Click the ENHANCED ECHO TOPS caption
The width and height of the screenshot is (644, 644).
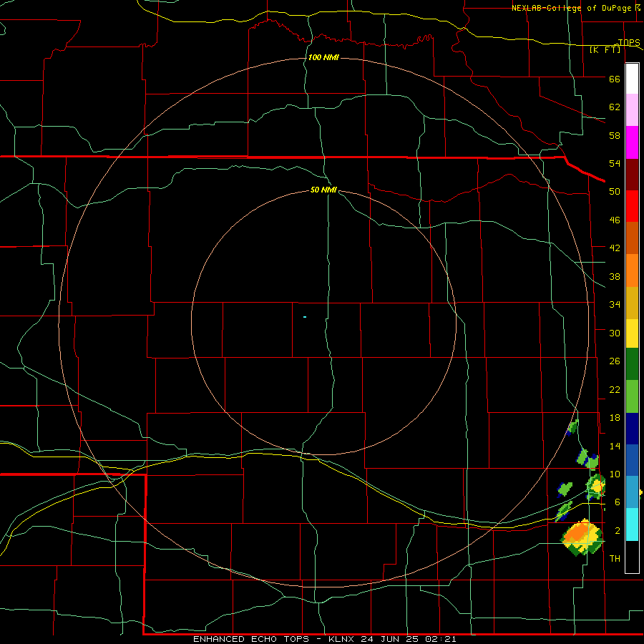click(x=325, y=639)
